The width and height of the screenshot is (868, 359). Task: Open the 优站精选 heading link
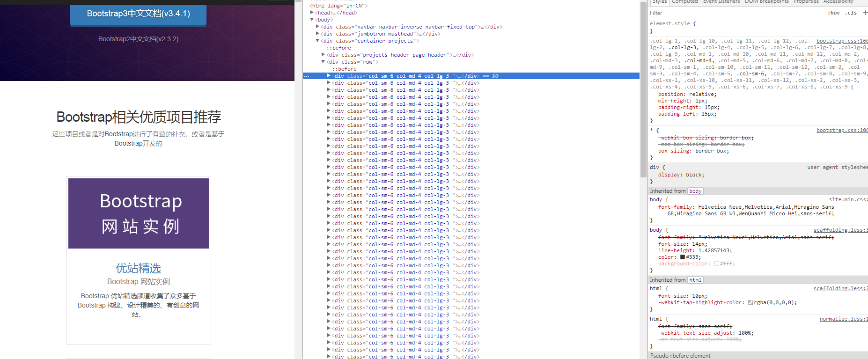tap(139, 268)
